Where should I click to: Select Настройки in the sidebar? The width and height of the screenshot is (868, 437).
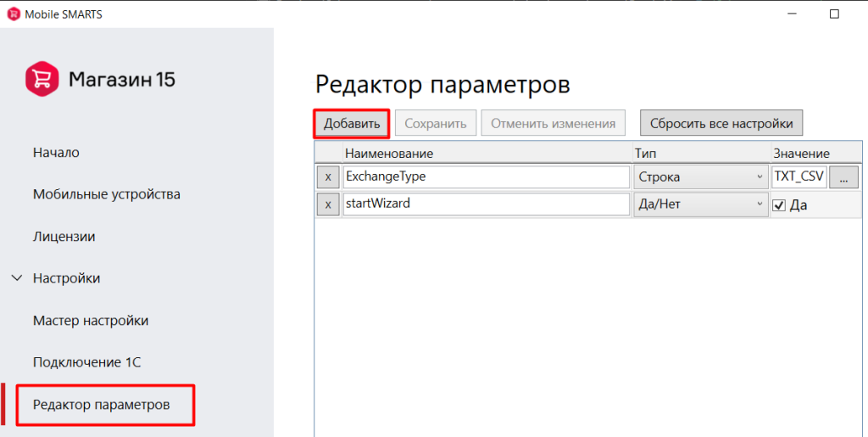pos(66,278)
